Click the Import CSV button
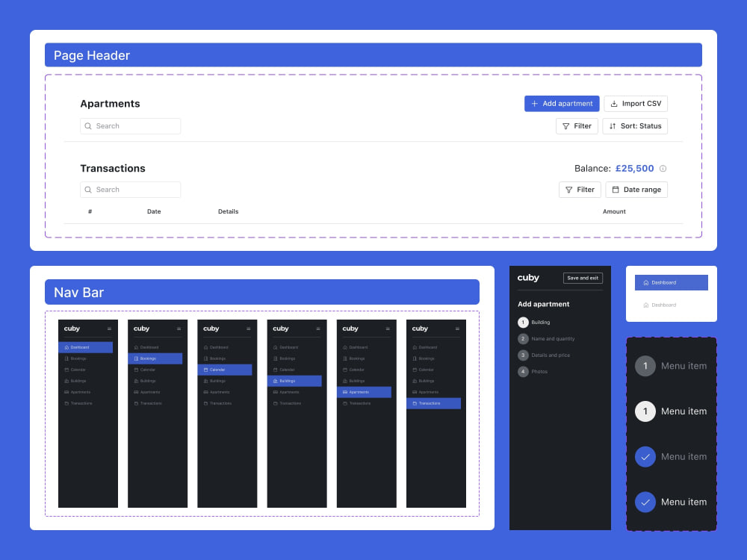 [x=636, y=103]
